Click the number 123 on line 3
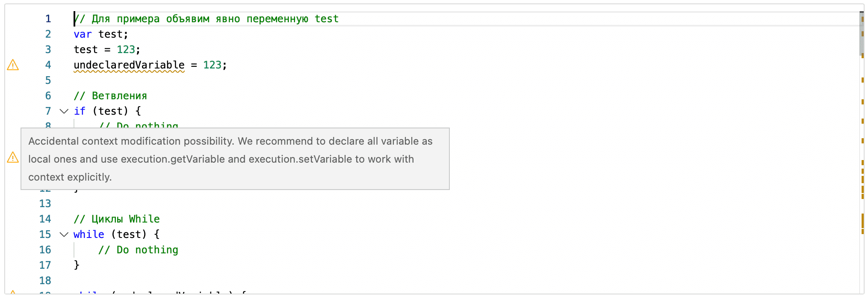Image resolution: width=868 pixels, height=297 pixels. [126, 50]
